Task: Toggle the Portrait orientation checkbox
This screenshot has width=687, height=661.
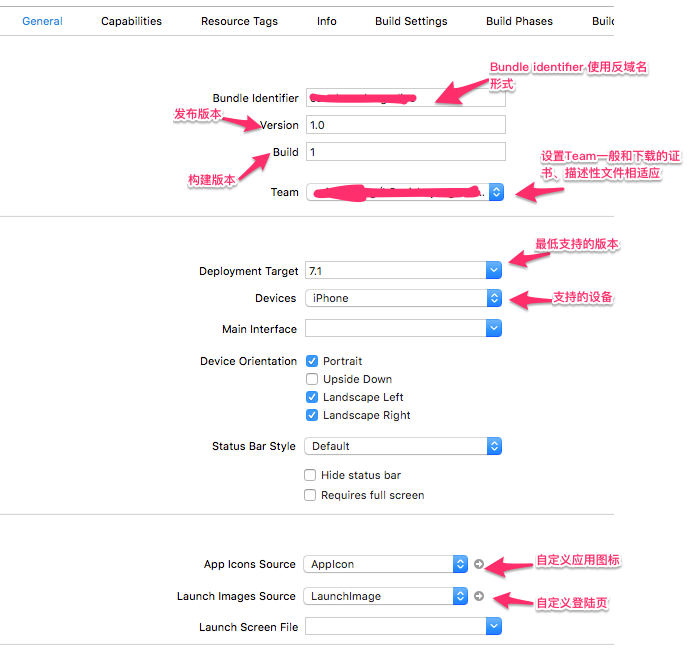Action: pyautogui.click(x=312, y=361)
